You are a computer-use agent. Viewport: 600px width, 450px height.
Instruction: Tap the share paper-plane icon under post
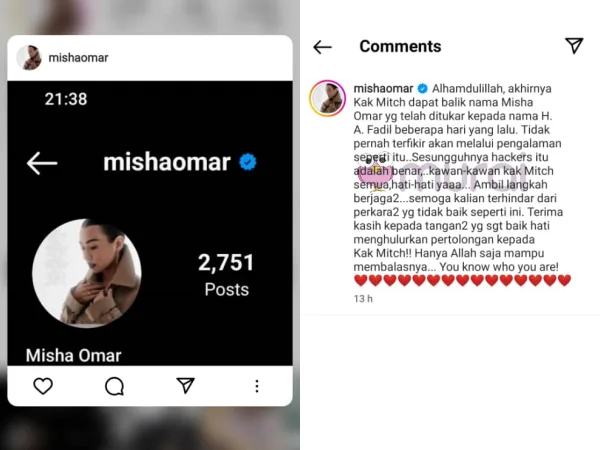186,385
